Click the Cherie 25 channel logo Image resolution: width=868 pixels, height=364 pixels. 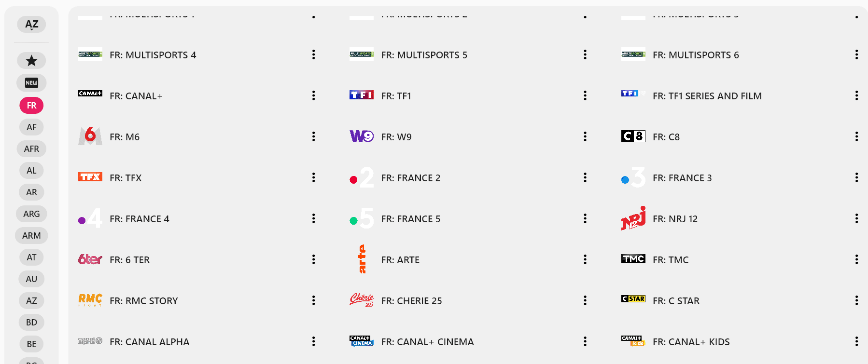362,300
